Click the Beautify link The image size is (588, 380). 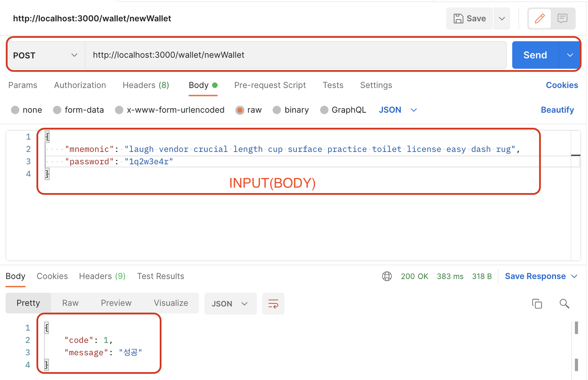[x=557, y=110]
